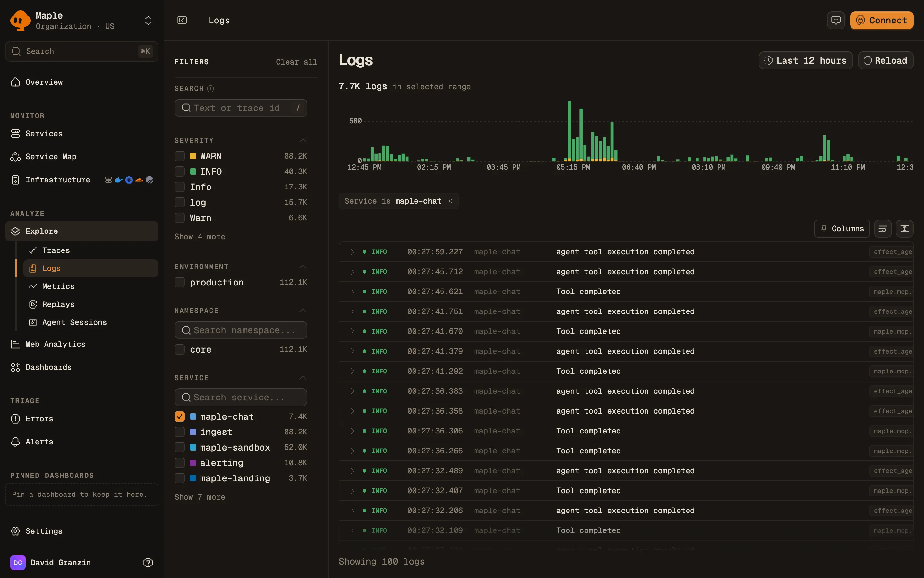
Task: Remove the Service is maple-chat filter chip
Action: 450,201
